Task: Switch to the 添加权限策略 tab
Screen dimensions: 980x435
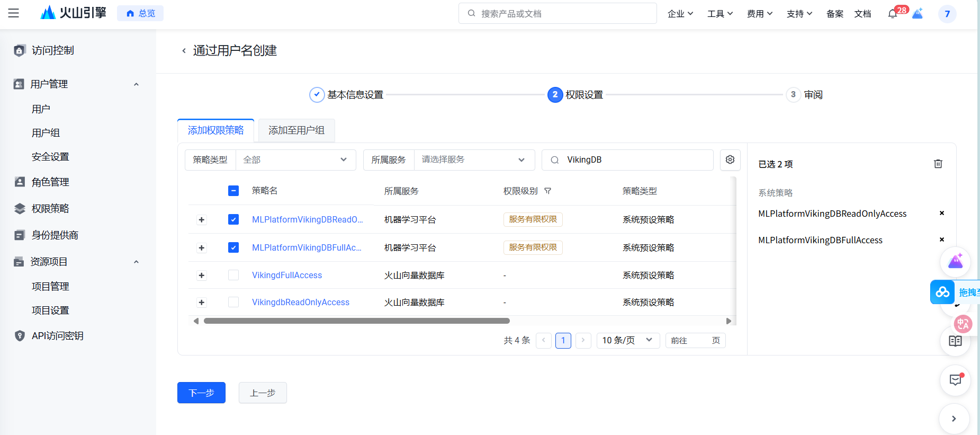Action: [215, 130]
